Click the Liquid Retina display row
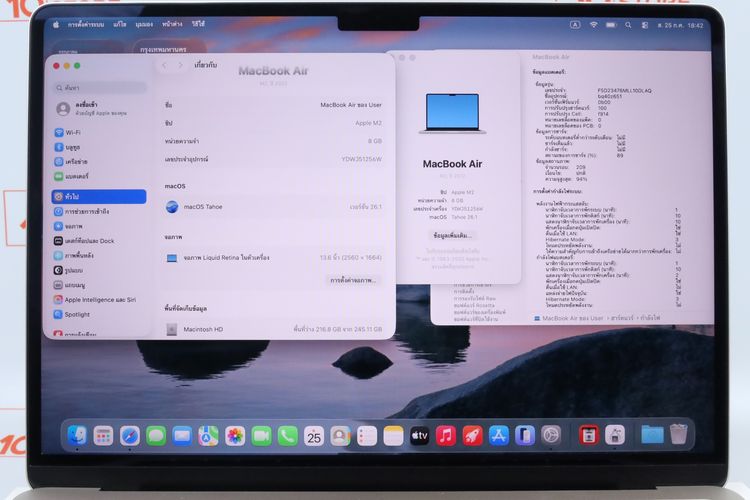750x500 pixels. 273,258
